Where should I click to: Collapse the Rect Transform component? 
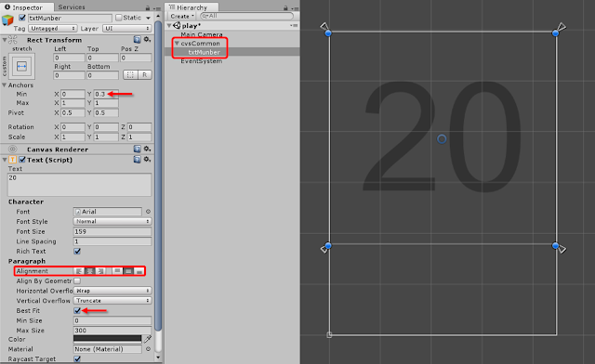pyautogui.click(x=4, y=39)
